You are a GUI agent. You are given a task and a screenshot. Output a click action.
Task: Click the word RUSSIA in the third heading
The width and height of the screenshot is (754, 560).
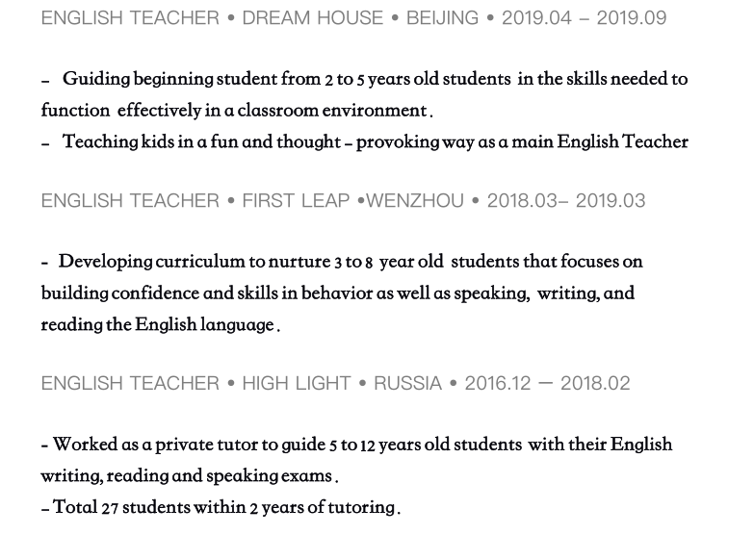407,383
